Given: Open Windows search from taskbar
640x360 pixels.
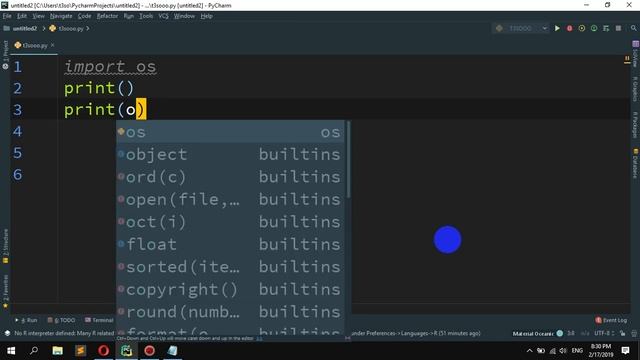Looking at the screenshot, I should coord(34,351).
